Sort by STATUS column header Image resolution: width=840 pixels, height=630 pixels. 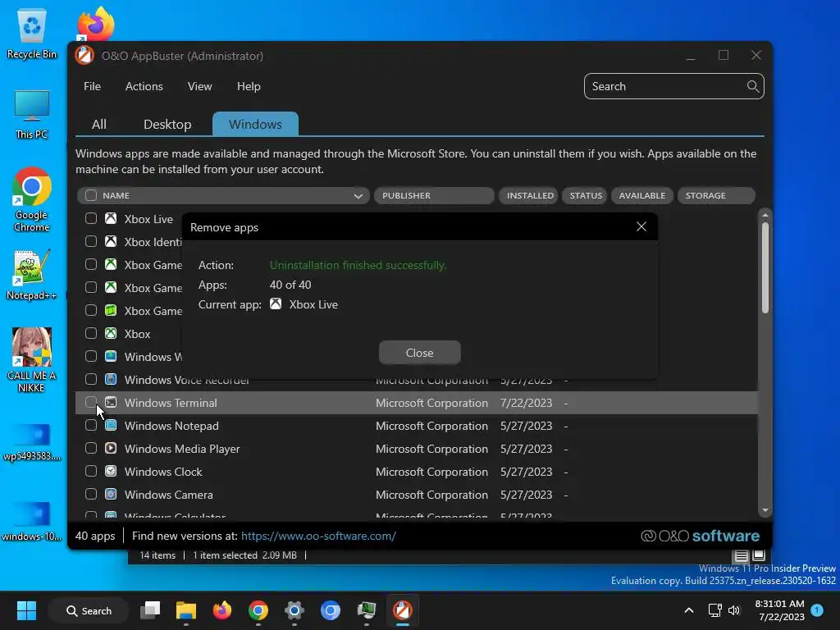tap(585, 195)
